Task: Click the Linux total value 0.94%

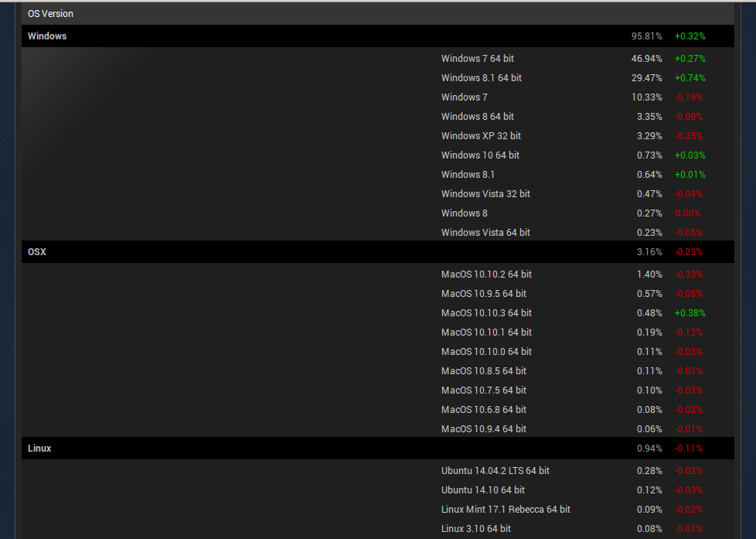Action: (x=649, y=449)
